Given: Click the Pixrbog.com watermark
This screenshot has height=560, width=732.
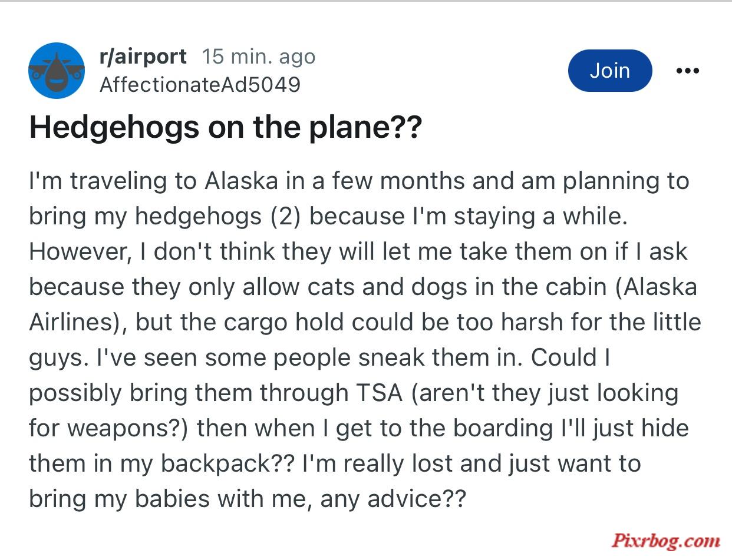Looking at the screenshot, I should [665, 540].
